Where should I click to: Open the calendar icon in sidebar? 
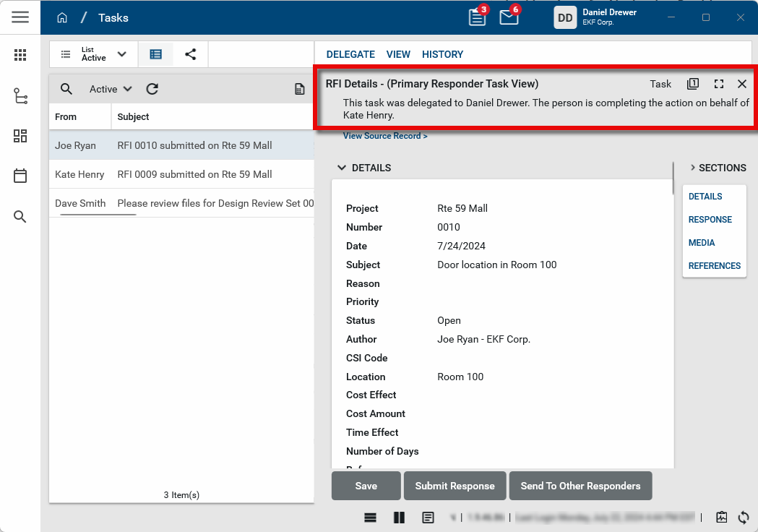coord(20,176)
